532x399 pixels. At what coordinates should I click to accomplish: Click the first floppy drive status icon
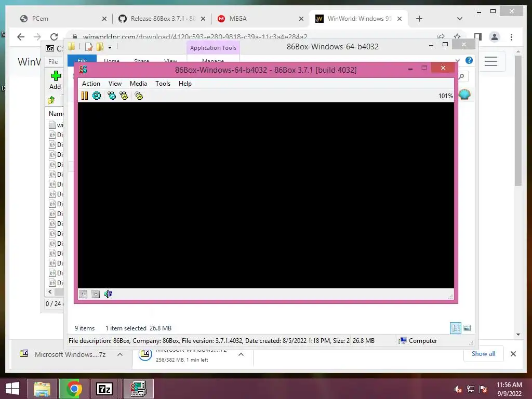(x=83, y=294)
